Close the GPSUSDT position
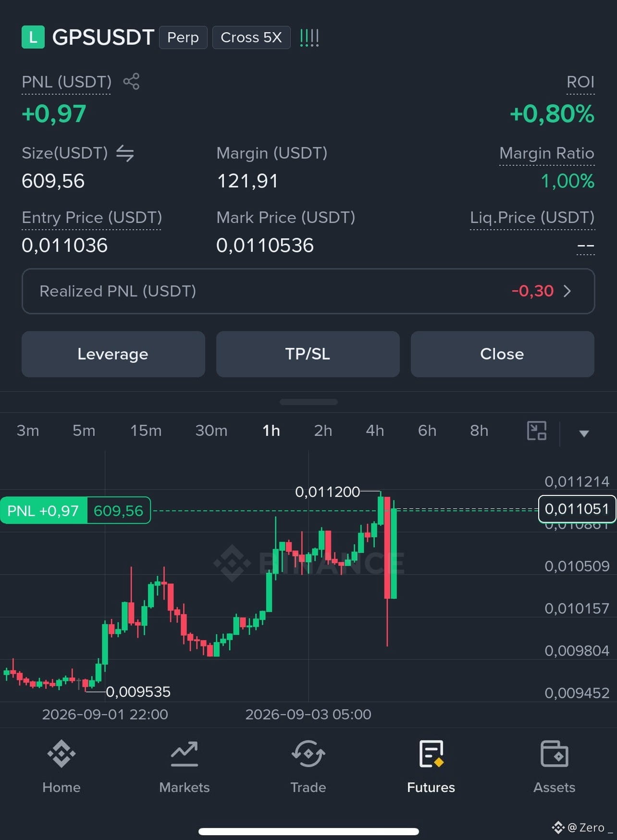617x840 pixels. pos(502,354)
